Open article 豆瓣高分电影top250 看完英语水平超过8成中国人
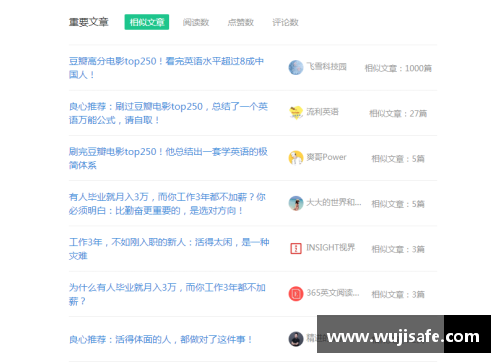The width and height of the screenshot is (500, 362). [x=166, y=68]
